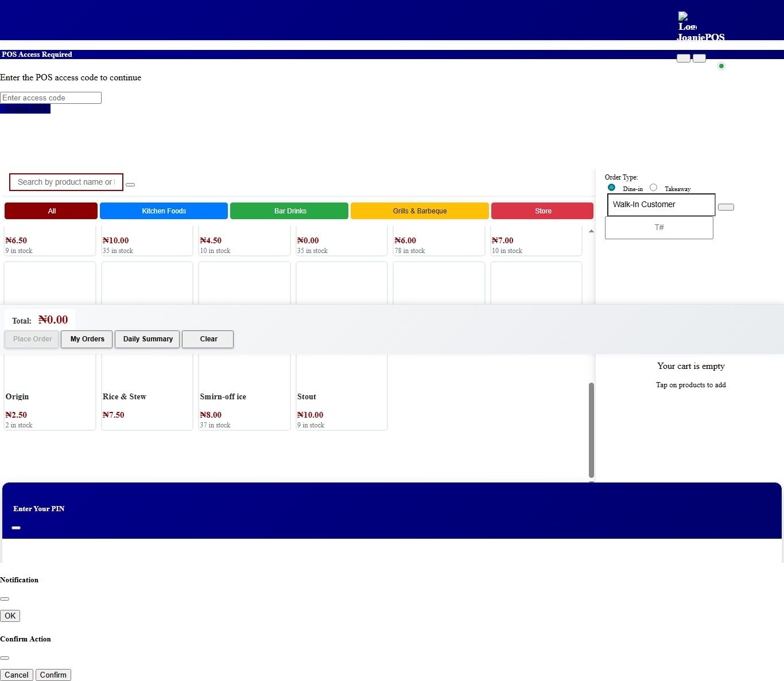Show the Grills & Barbeque category
The image size is (784, 681).
[x=420, y=211]
